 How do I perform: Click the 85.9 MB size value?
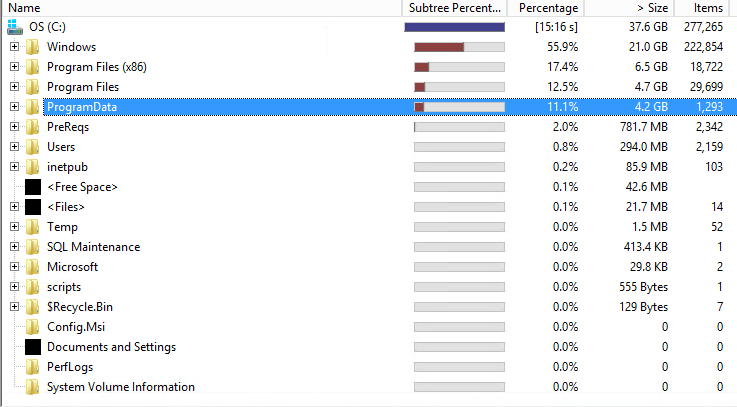(646, 167)
